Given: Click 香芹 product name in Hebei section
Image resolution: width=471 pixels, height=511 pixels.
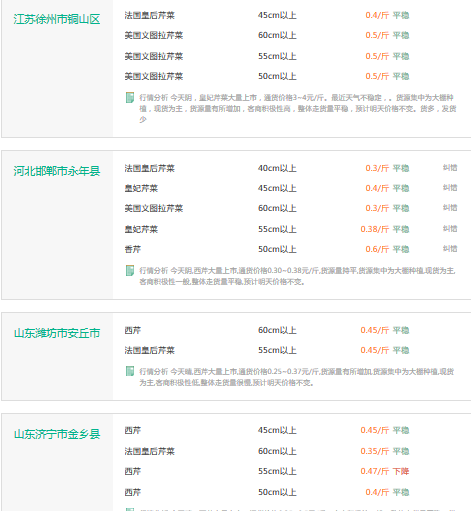Looking at the screenshot, I should pyautogui.click(x=133, y=249).
